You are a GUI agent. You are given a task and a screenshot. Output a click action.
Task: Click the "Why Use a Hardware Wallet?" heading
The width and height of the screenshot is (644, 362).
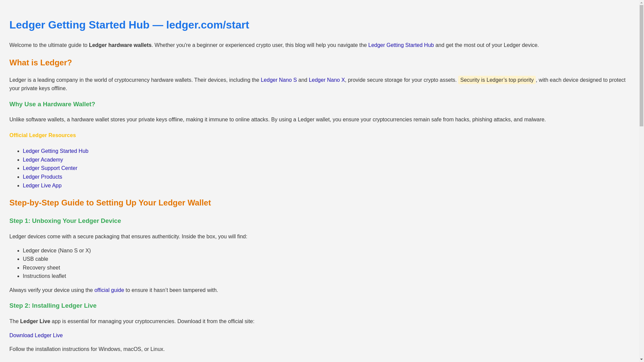click(x=52, y=104)
